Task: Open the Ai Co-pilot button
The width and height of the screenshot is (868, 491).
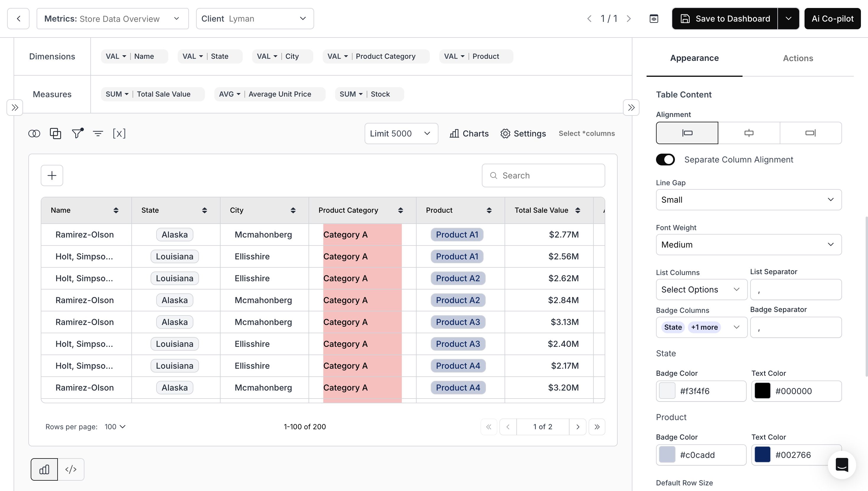Action: 832,19
